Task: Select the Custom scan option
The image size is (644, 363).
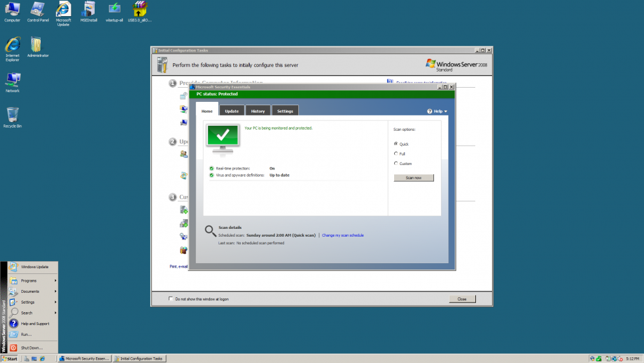Action: (x=396, y=163)
